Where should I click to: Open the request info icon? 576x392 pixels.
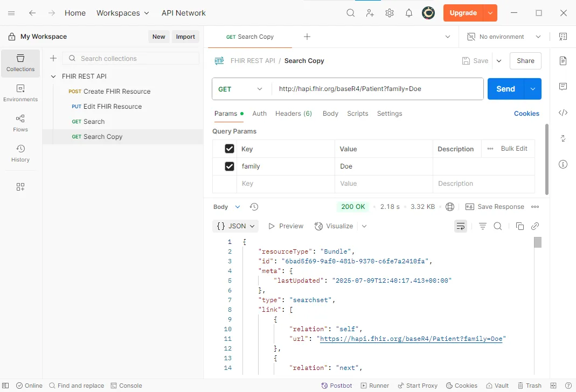pyautogui.click(x=563, y=164)
